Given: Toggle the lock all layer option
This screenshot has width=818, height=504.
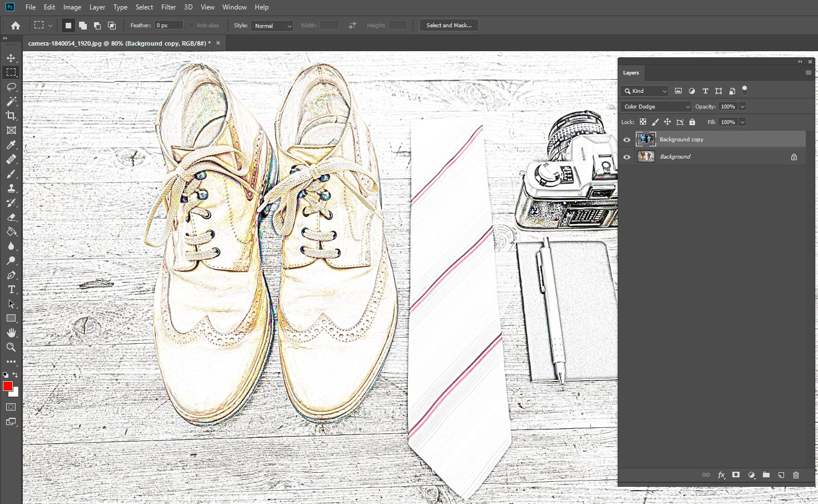Looking at the screenshot, I should [x=692, y=122].
